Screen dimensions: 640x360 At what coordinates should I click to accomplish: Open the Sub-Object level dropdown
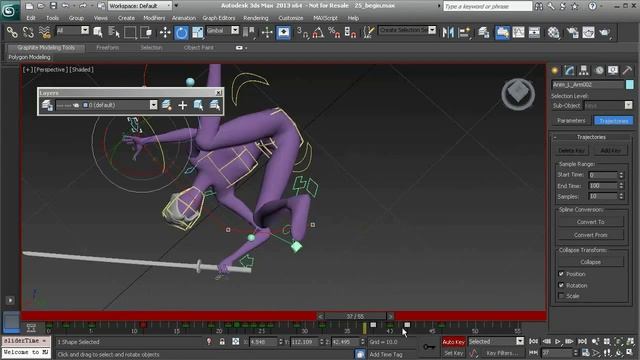pos(608,105)
